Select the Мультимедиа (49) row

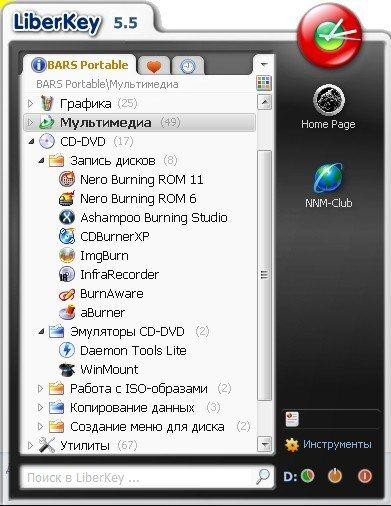click(x=139, y=122)
